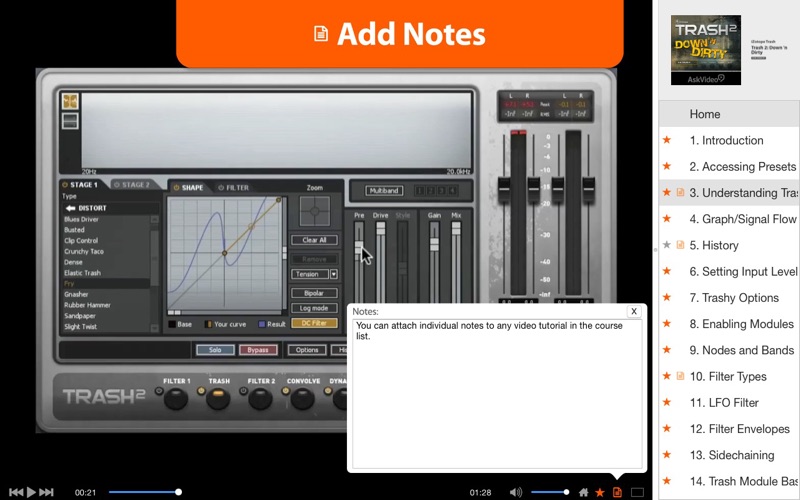Click the FILTER 1 module knob
This screenshot has height=500, width=800.
(176, 399)
